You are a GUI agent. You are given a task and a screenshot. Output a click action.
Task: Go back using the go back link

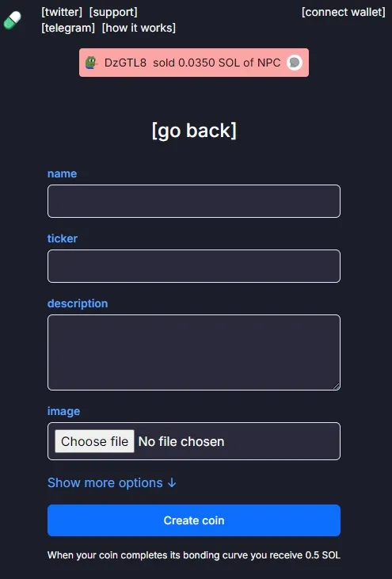(x=194, y=131)
